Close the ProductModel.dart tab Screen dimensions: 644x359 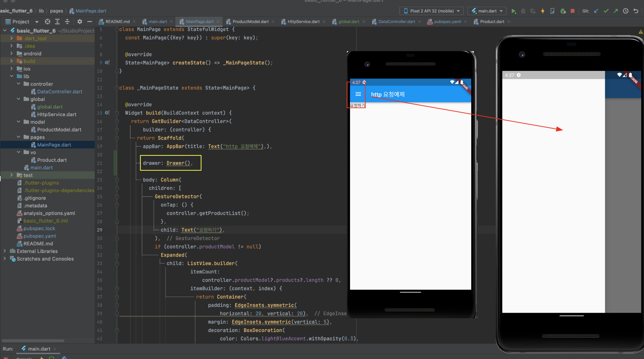click(x=273, y=22)
